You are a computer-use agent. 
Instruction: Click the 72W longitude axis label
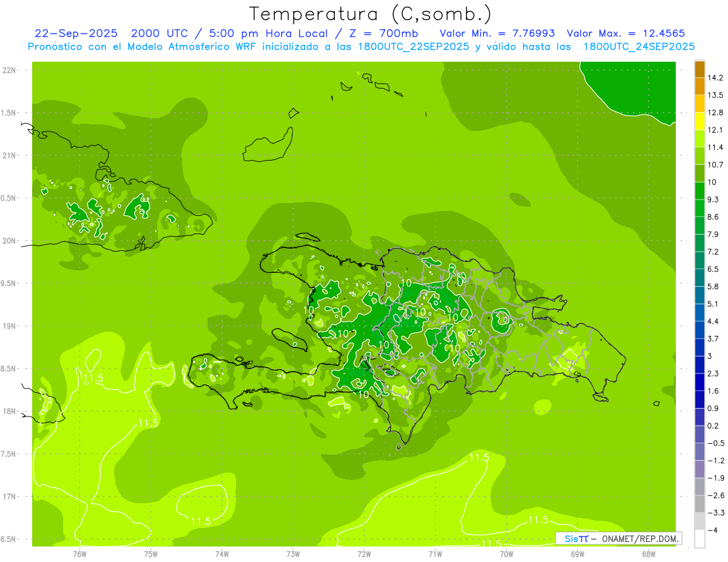coord(364,554)
